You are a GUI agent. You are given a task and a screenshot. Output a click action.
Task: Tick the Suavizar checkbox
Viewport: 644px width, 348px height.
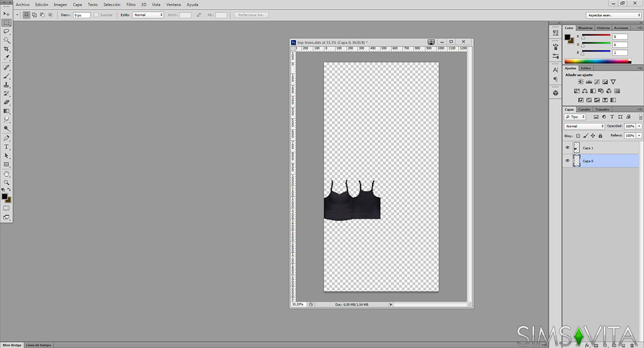click(97, 15)
